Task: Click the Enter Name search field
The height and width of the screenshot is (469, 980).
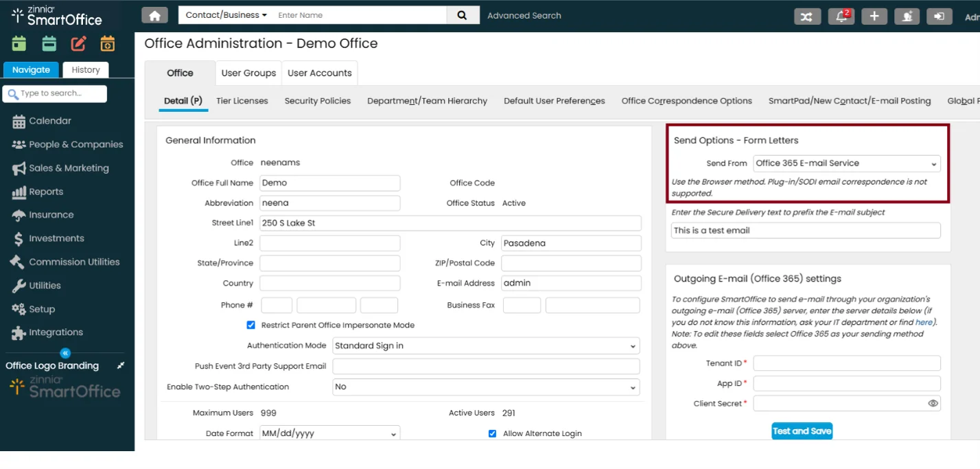Action: tap(360, 15)
